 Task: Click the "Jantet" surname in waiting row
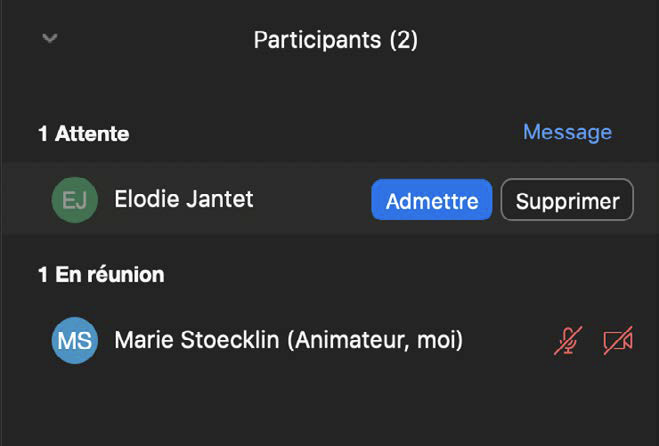coord(220,199)
